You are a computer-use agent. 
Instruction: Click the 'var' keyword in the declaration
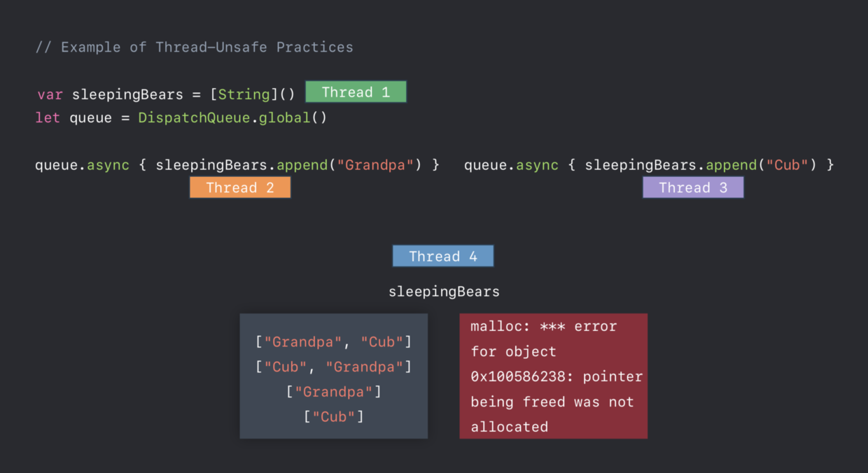50,94
